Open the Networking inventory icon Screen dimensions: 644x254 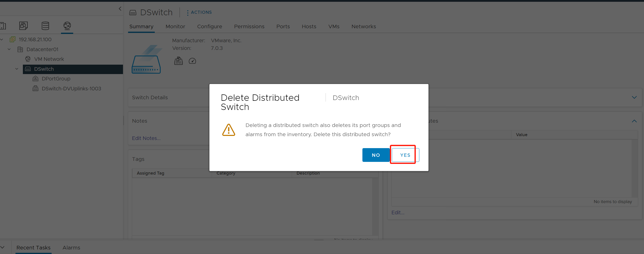click(x=67, y=26)
